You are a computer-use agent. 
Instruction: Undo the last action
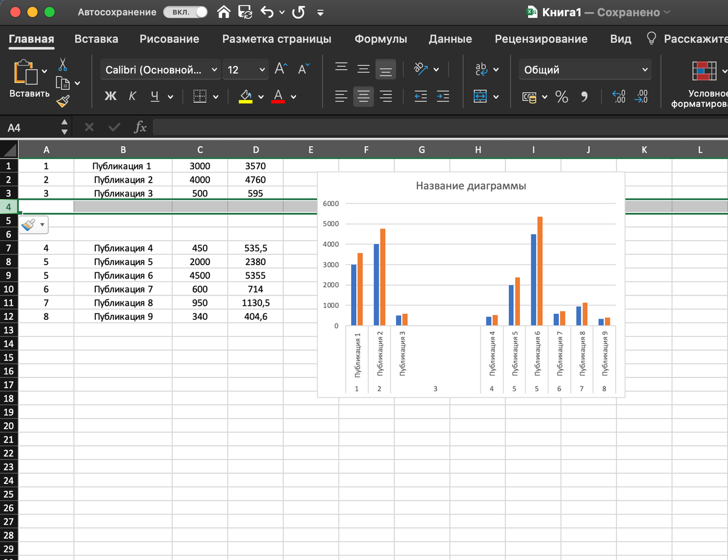coord(266,12)
